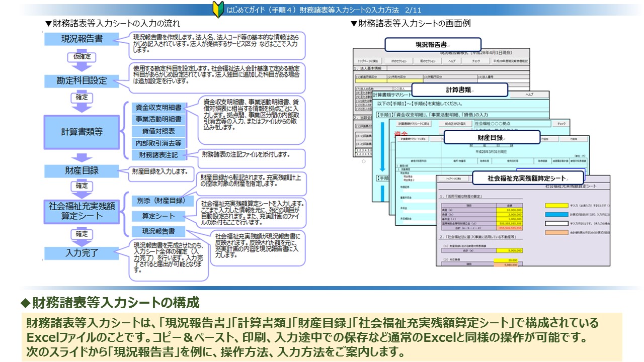
Task: Click the 計算書類 callout label over screenshots
Action: [x=459, y=89]
